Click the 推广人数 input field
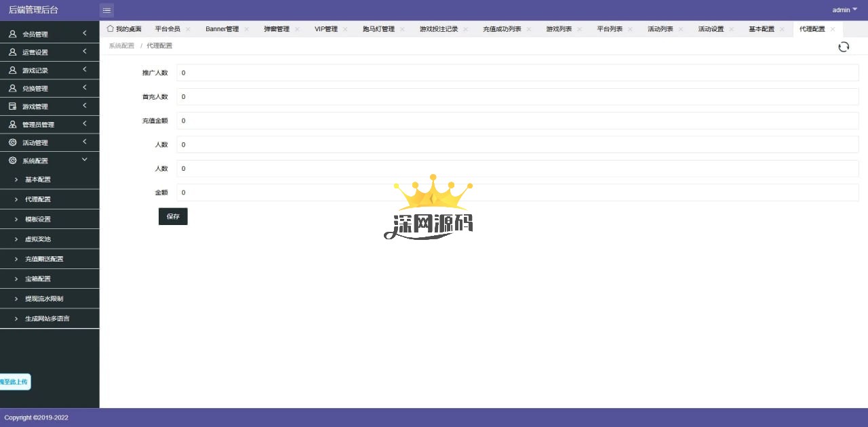The image size is (868, 427). coord(517,73)
